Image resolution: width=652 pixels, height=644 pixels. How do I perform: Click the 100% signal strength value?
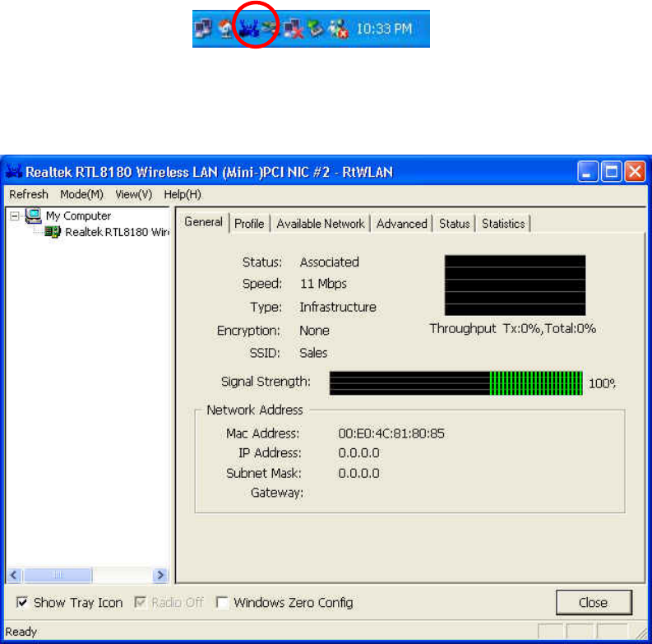click(x=602, y=383)
